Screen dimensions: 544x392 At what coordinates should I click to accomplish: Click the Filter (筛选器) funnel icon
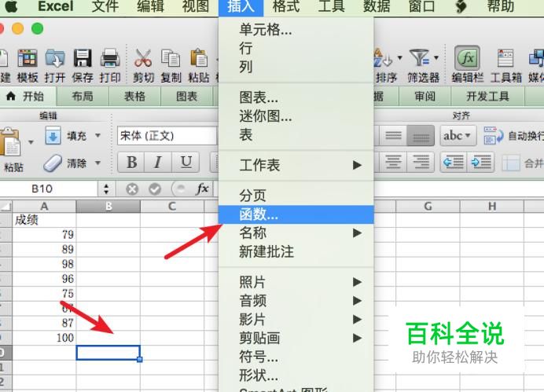pyautogui.click(x=419, y=58)
